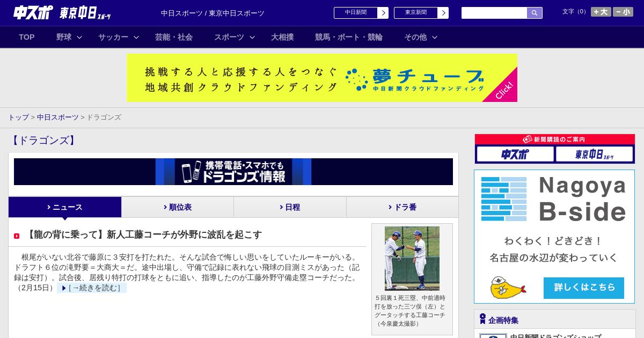The height and width of the screenshot is (338, 644).
Task: Switch to the 順位表 tab
Action: tap(178, 207)
